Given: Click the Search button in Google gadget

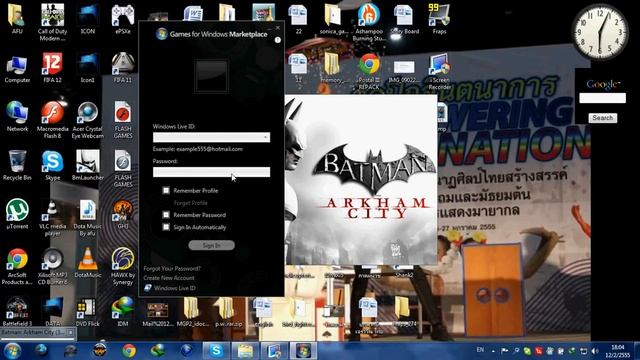Looking at the screenshot, I should (x=602, y=118).
